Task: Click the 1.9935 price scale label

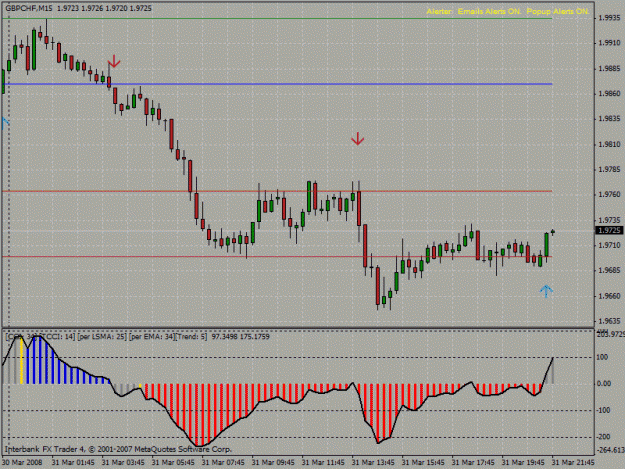Action: coord(609,18)
